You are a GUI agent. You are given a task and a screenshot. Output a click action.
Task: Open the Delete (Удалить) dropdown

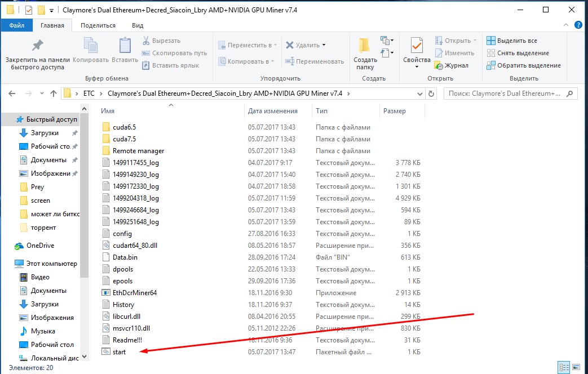tap(324, 45)
